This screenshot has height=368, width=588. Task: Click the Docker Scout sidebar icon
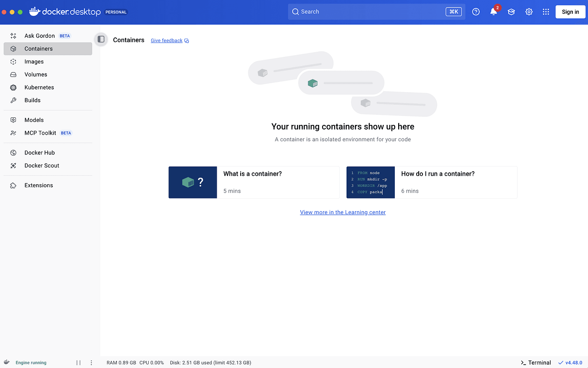click(x=13, y=166)
